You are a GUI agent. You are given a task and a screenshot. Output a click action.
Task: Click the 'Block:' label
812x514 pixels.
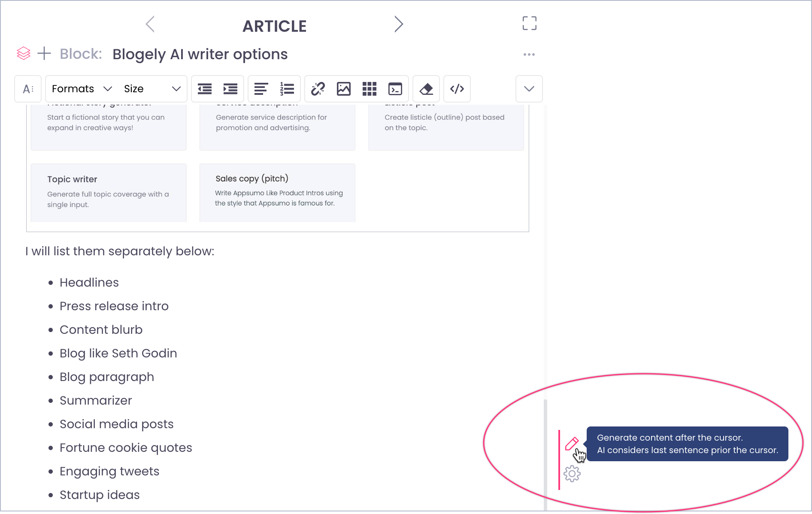(x=81, y=54)
